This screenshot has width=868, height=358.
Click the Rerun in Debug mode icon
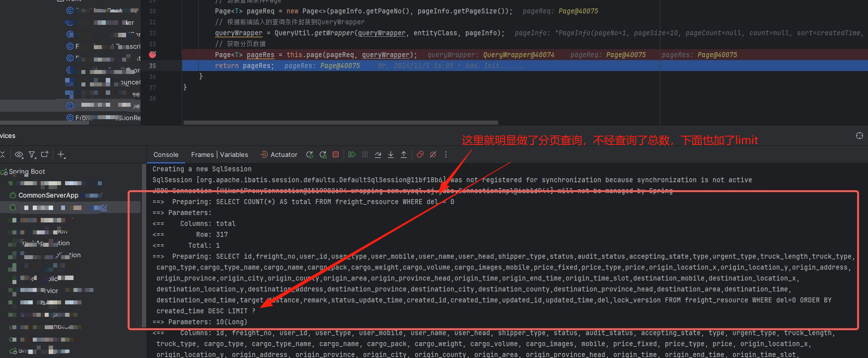tap(323, 154)
